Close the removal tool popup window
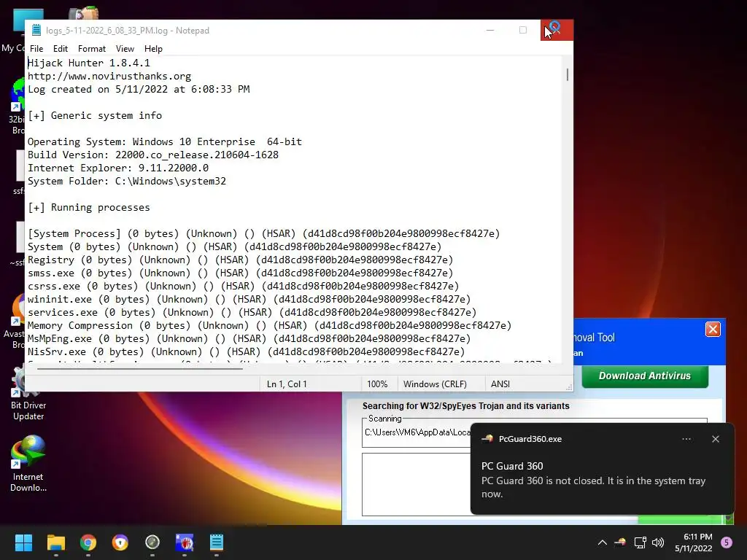Image resolution: width=747 pixels, height=560 pixels. pos(713,329)
